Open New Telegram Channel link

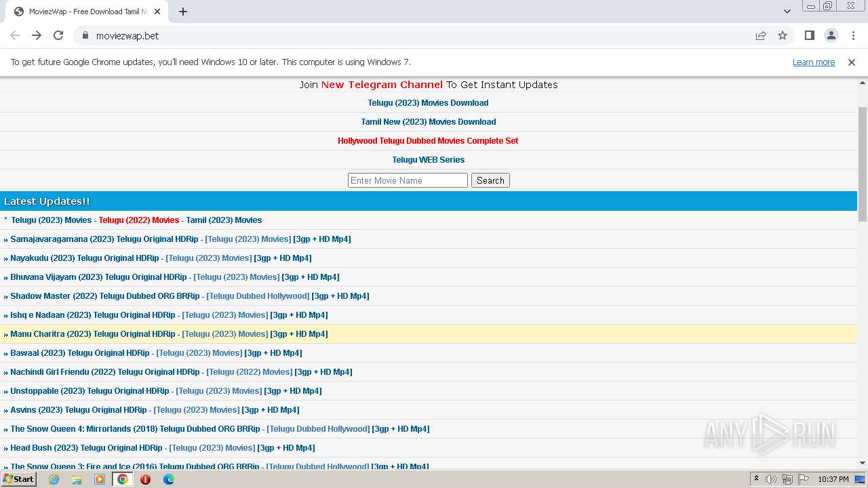(x=382, y=85)
